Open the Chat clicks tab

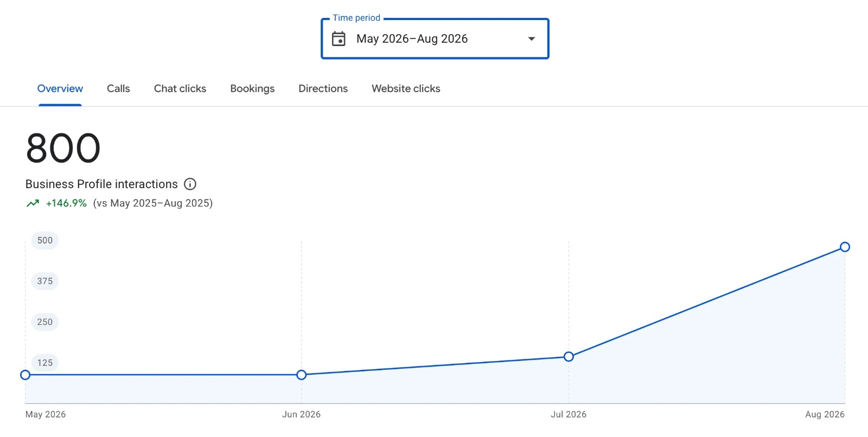click(x=180, y=88)
